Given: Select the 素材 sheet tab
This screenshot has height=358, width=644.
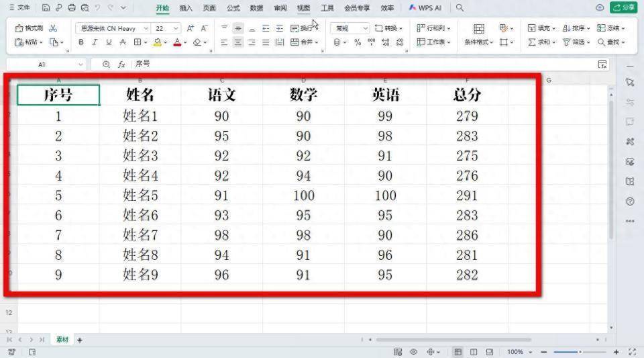Looking at the screenshot, I should [62, 340].
